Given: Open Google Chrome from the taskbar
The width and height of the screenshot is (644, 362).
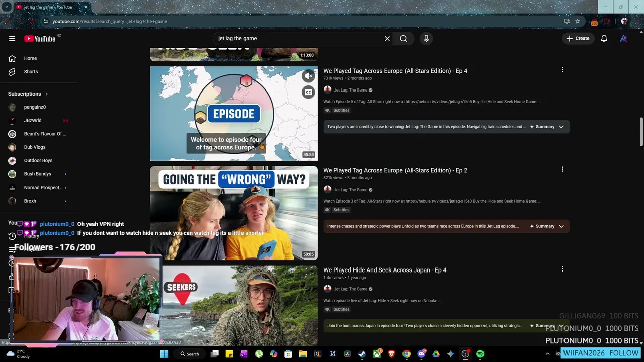Looking at the screenshot, I should pos(406,354).
